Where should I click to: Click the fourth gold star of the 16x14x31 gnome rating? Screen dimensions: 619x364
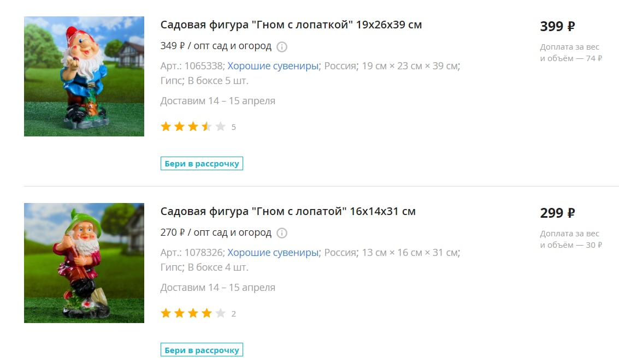click(207, 313)
